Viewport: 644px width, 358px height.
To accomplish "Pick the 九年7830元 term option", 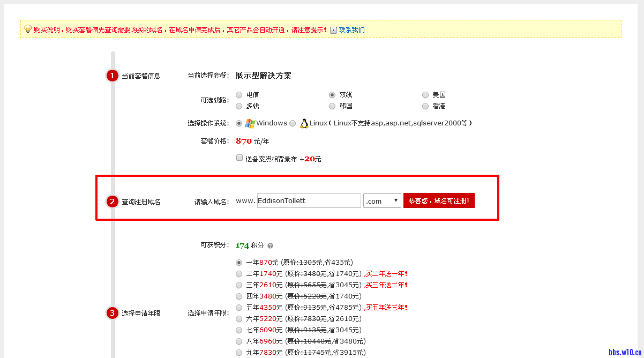I will [239, 352].
